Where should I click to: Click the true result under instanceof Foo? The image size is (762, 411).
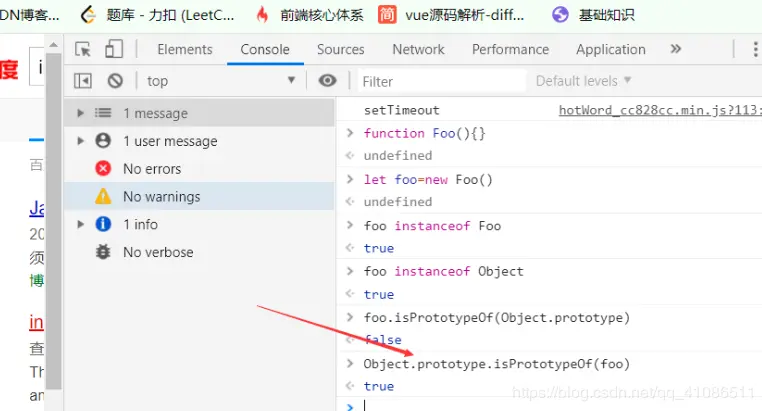379,248
